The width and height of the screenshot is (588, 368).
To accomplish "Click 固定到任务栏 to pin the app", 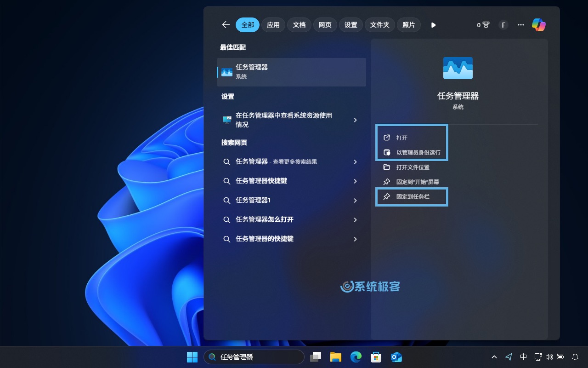I will coord(413,197).
